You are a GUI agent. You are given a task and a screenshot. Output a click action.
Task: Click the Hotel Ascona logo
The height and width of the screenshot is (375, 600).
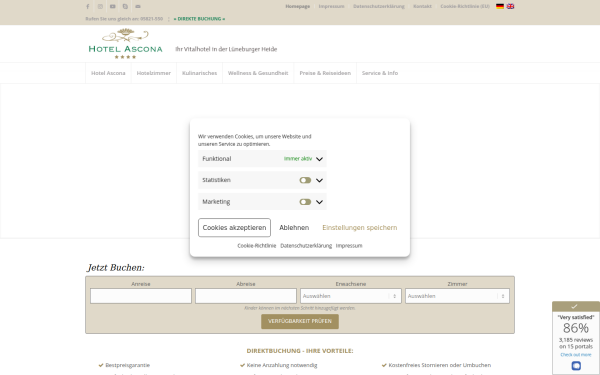[x=126, y=44]
